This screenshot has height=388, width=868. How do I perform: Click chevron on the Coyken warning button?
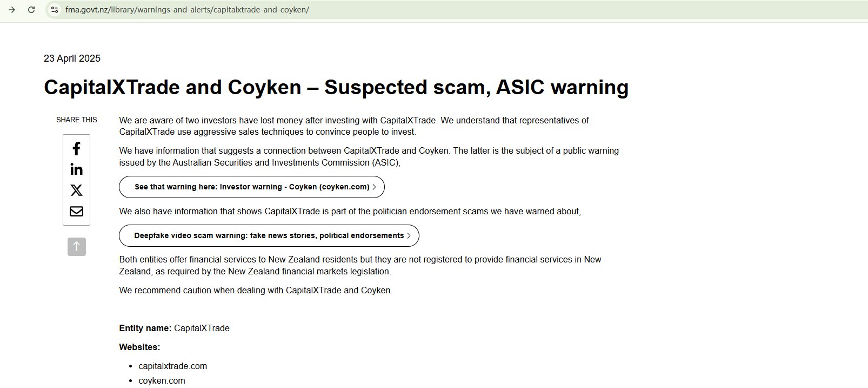375,187
